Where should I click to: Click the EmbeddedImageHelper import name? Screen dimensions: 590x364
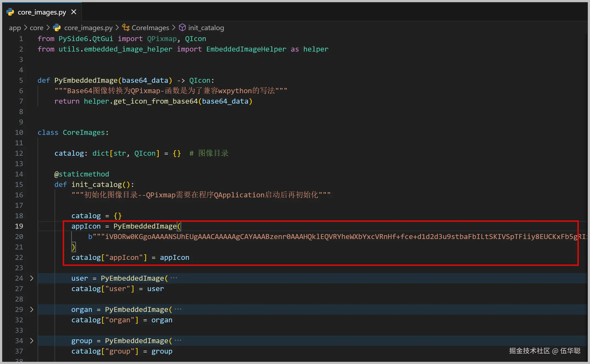[x=246, y=49]
